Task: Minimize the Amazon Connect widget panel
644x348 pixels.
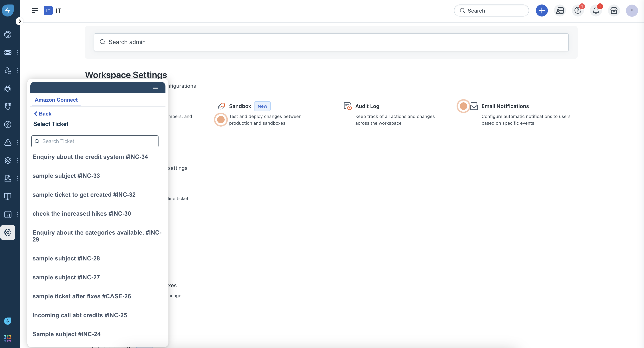Action: click(x=155, y=88)
